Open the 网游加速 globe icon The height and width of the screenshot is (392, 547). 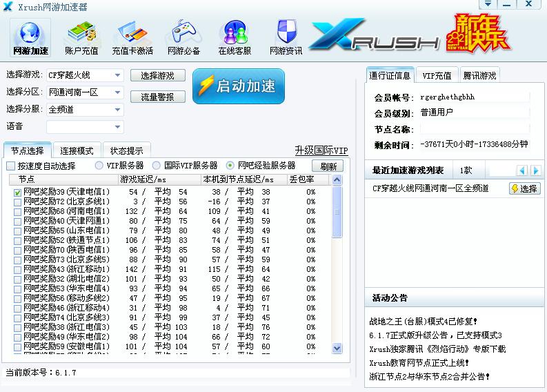coord(30,38)
